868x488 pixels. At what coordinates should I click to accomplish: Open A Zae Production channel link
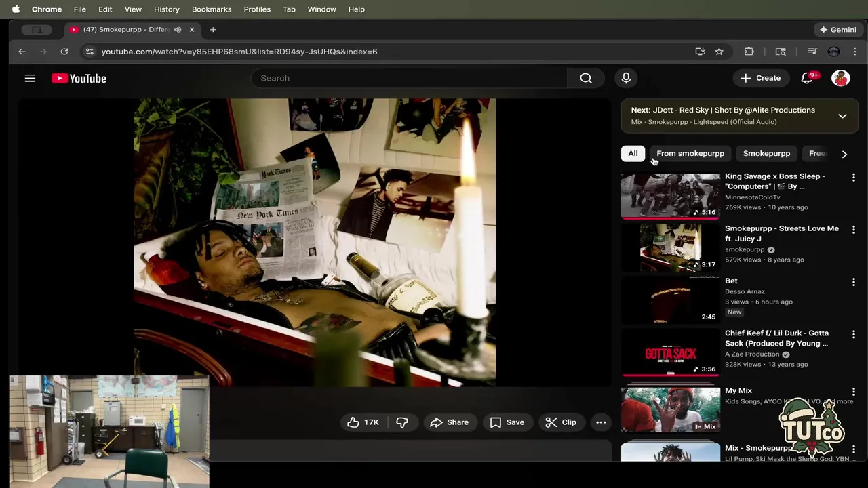(752, 354)
